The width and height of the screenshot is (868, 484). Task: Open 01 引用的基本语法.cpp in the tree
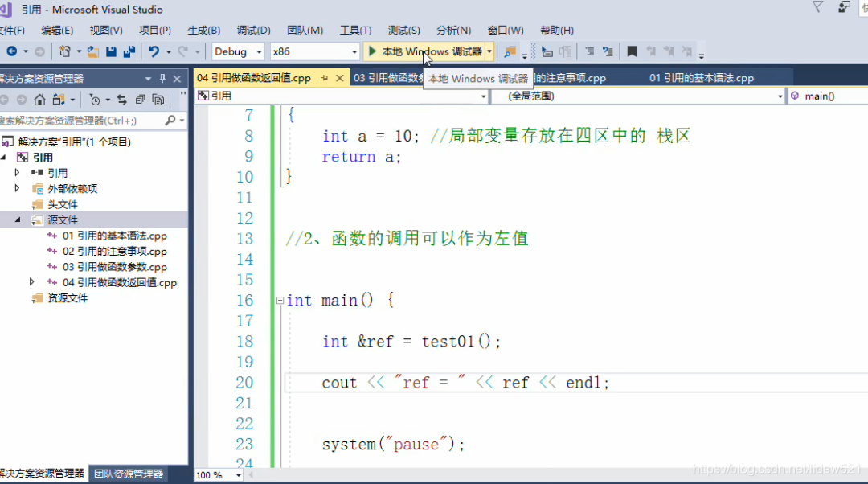click(x=114, y=236)
